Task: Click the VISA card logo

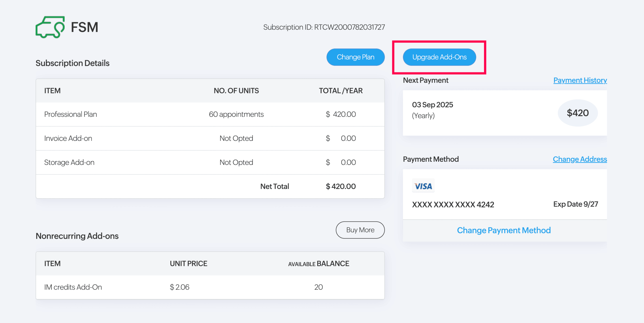Action: pyautogui.click(x=423, y=186)
